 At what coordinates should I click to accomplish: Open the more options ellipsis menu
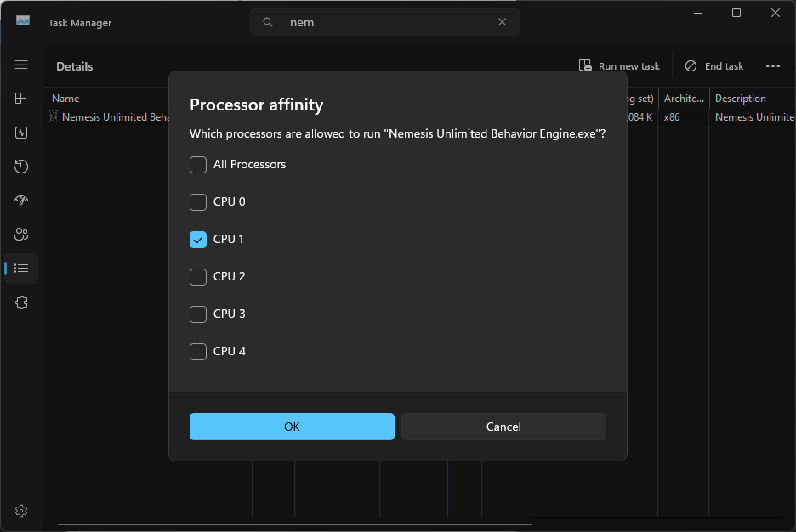tap(773, 66)
